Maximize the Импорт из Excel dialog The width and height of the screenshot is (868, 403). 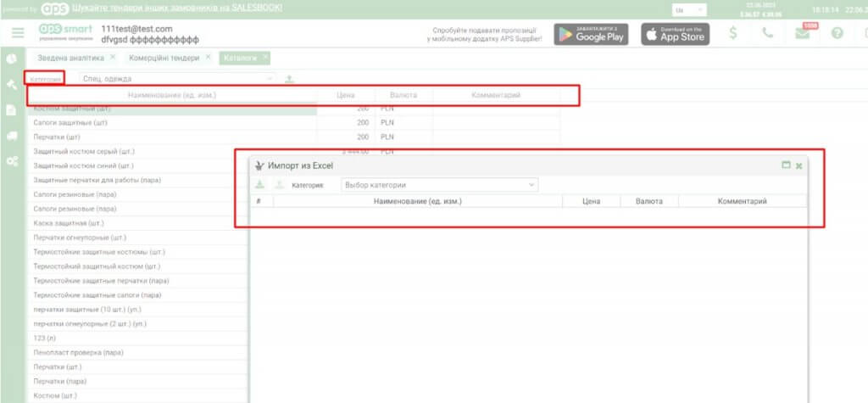click(x=786, y=165)
